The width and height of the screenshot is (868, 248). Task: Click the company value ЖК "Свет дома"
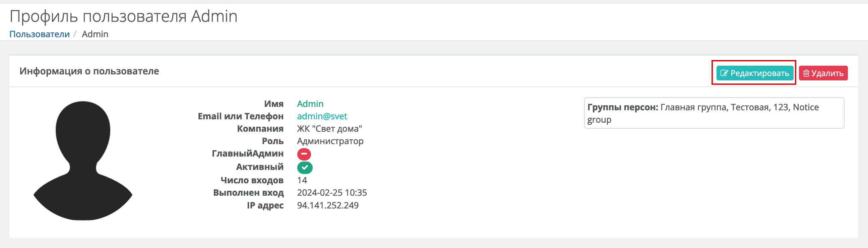pos(329,129)
